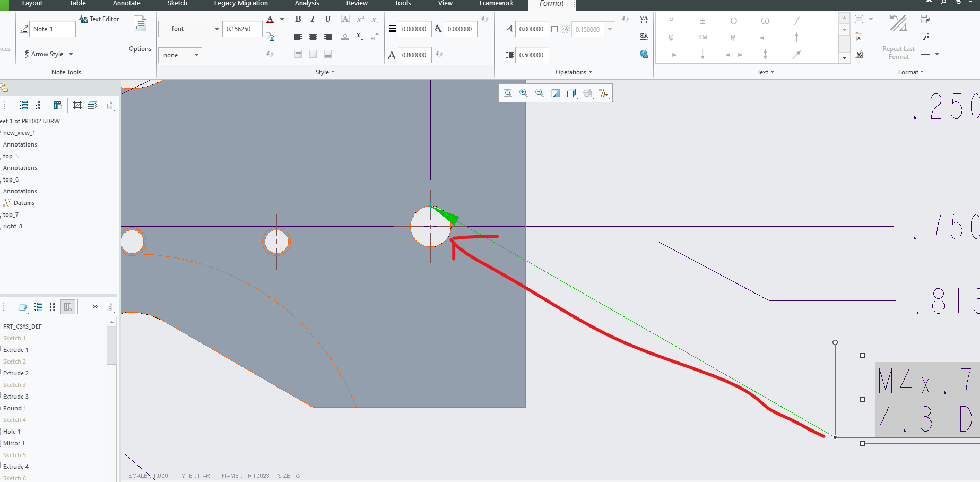The height and width of the screenshot is (482, 980).
Task: Insert the omega symbol from Text gallery
Action: point(734,21)
